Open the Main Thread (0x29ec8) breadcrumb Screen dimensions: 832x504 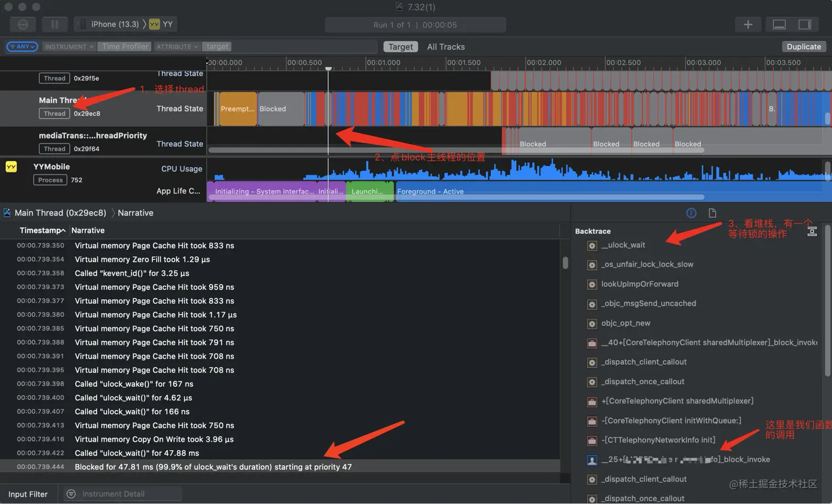(61, 213)
